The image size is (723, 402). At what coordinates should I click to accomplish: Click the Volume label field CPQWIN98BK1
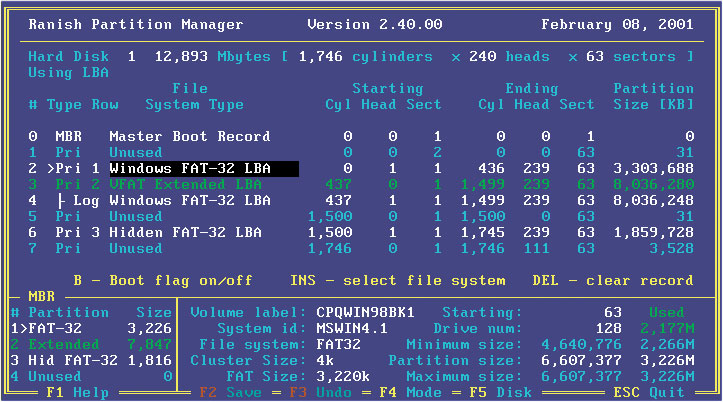(366, 311)
